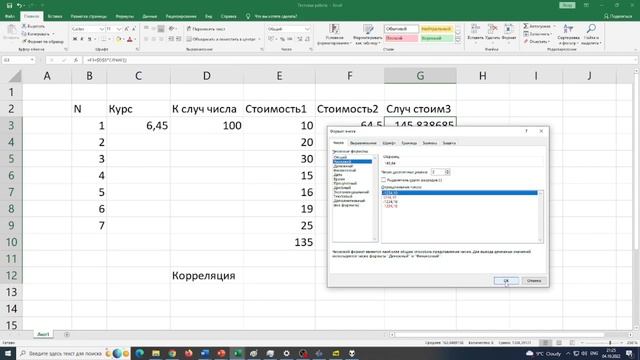Click the Cut (Вырезать) scissors button
Image resolution: width=640 pixels, height=360 pixels.
33,26
